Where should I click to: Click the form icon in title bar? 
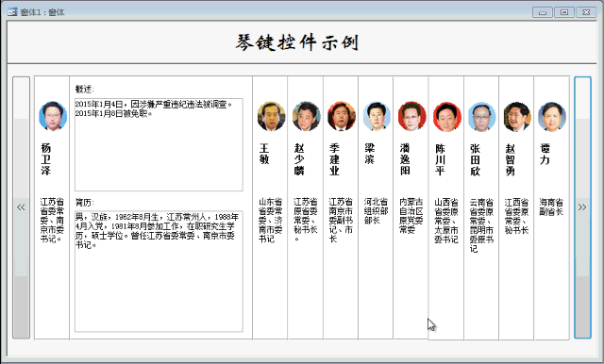tap(12, 12)
